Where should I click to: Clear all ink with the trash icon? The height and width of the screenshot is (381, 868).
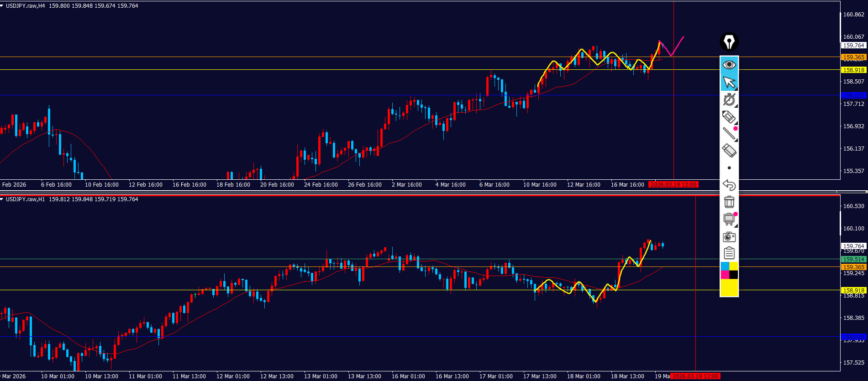pos(729,202)
